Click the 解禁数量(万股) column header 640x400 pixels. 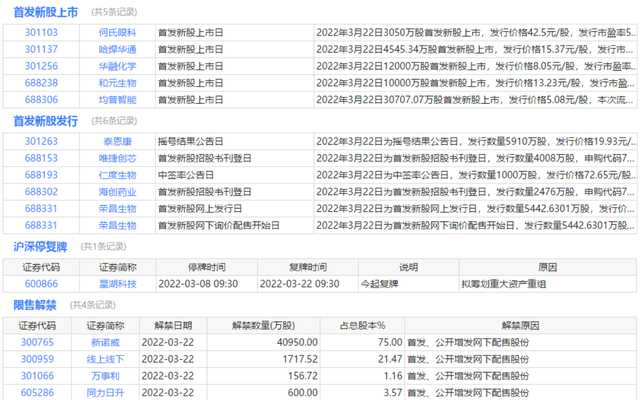(x=264, y=326)
